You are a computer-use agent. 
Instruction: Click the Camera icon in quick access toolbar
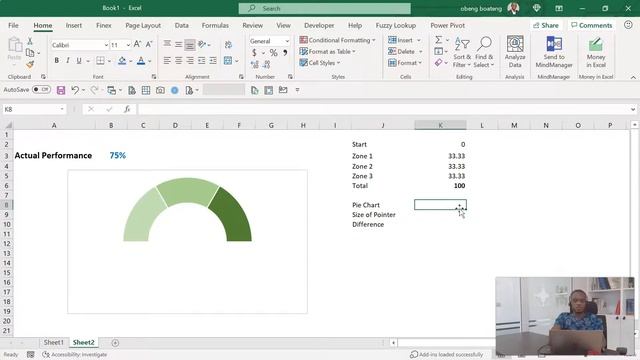point(160,90)
